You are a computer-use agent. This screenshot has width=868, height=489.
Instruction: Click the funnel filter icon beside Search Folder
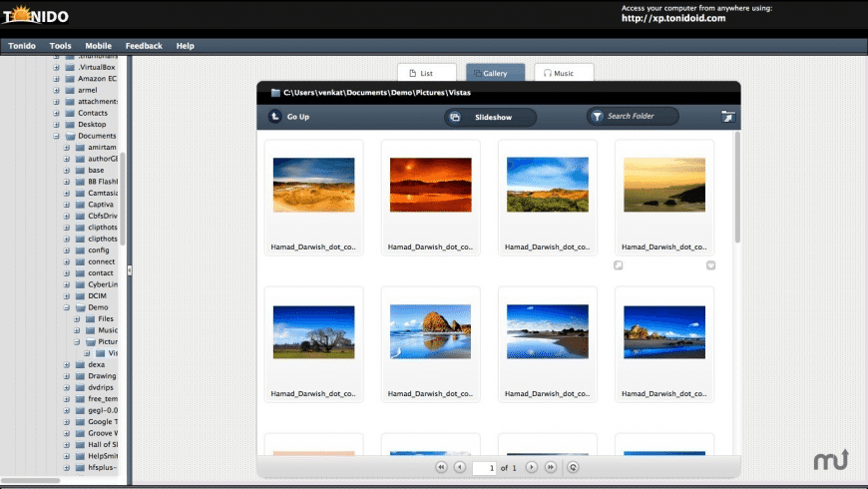(597, 117)
